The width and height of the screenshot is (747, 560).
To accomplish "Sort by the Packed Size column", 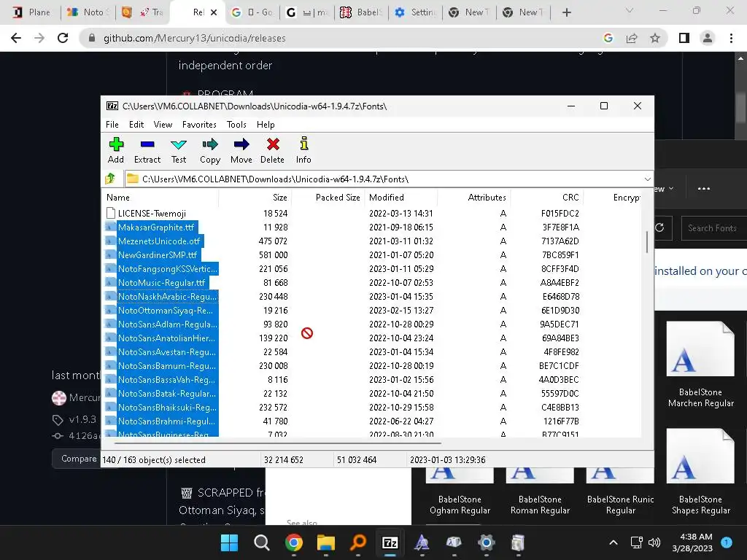I will pyautogui.click(x=328, y=197).
